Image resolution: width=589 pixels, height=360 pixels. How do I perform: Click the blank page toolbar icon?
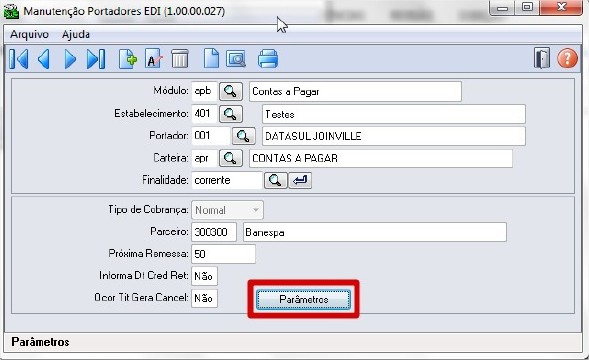(x=211, y=59)
